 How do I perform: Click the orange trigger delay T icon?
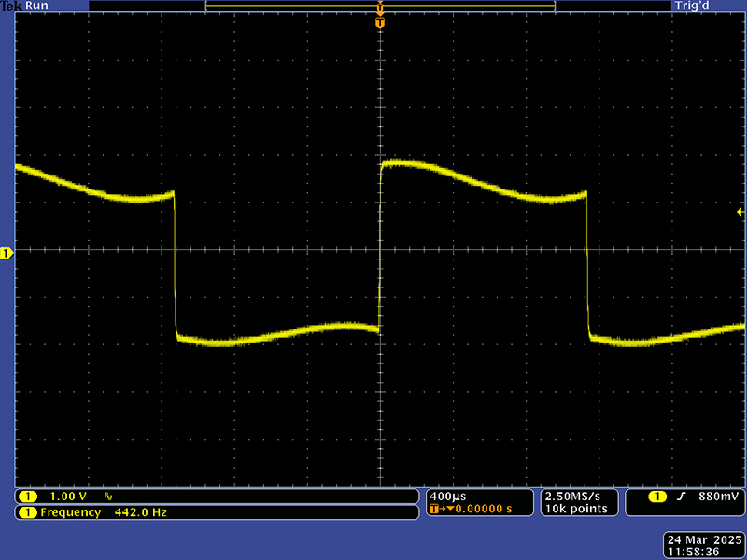pyautogui.click(x=436, y=510)
